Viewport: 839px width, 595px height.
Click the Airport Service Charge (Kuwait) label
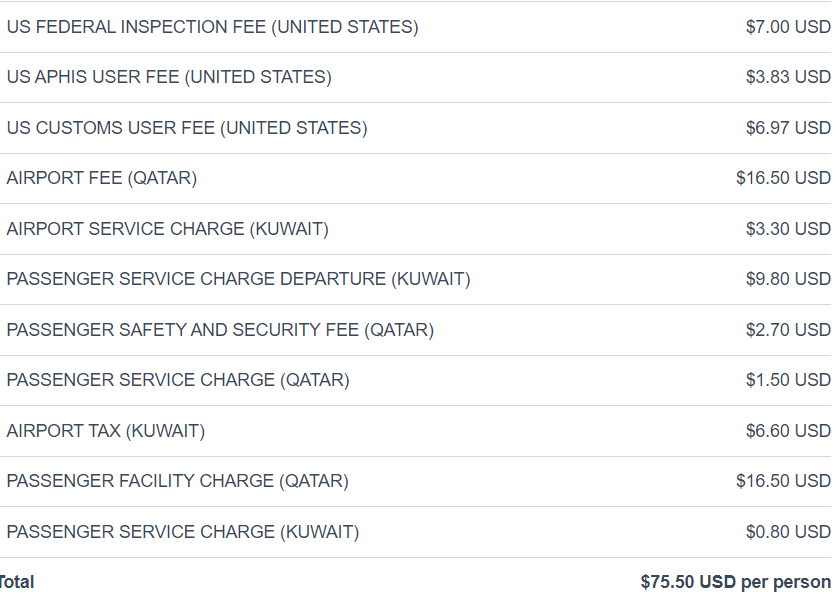tap(167, 229)
